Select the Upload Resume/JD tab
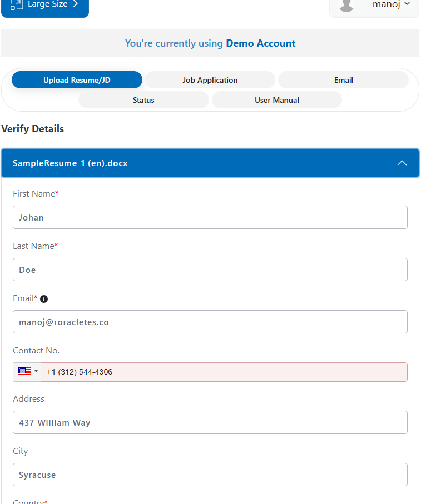This screenshot has height=504, width=431. (77, 80)
